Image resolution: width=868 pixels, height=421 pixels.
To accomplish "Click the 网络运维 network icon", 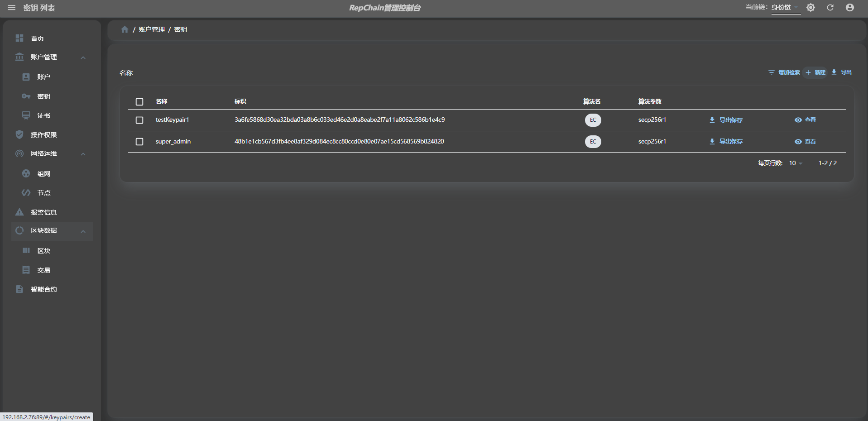I will coord(19,153).
